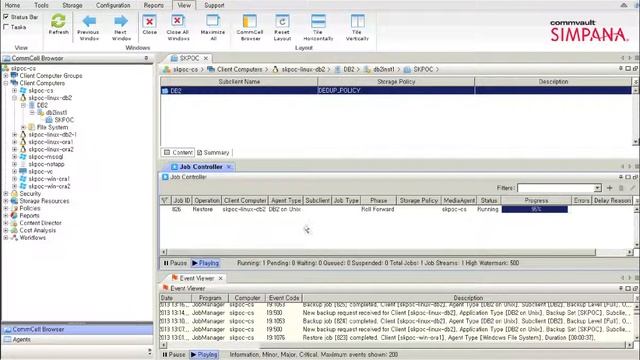Image resolution: width=640 pixels, height=360 pixels.
Task: Expand skpoc-cs client node
Action: click(15, 91)
